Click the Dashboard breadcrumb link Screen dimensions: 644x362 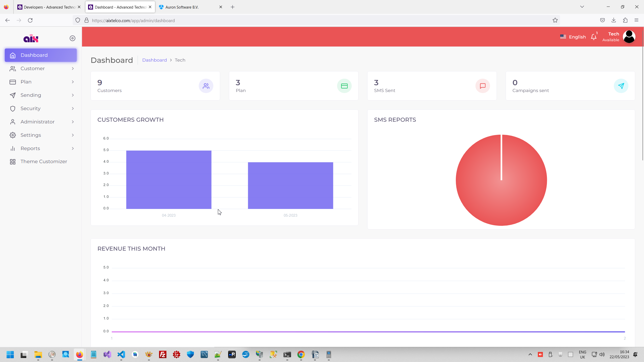[x=154, y=60]
